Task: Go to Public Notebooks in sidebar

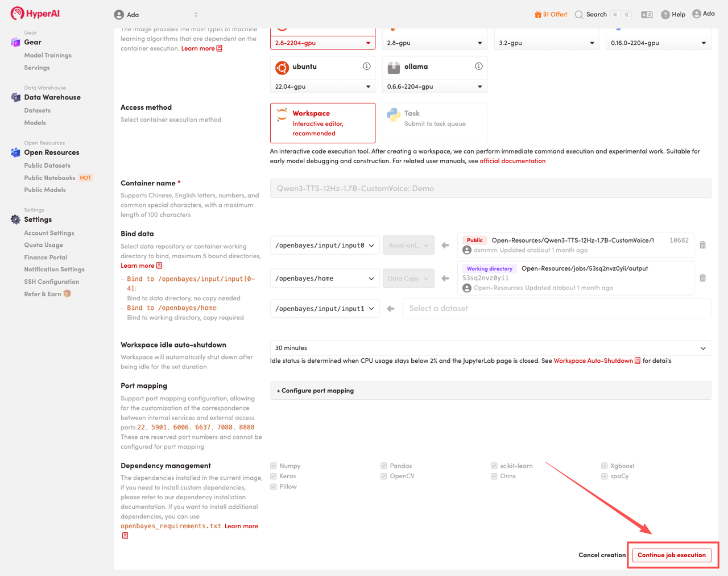Action: click(x=49, y=178)
